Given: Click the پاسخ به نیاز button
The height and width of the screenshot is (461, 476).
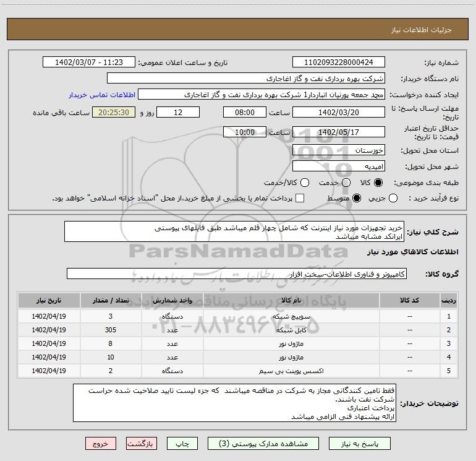Looking at the screenshot, I should pos(359,444).
